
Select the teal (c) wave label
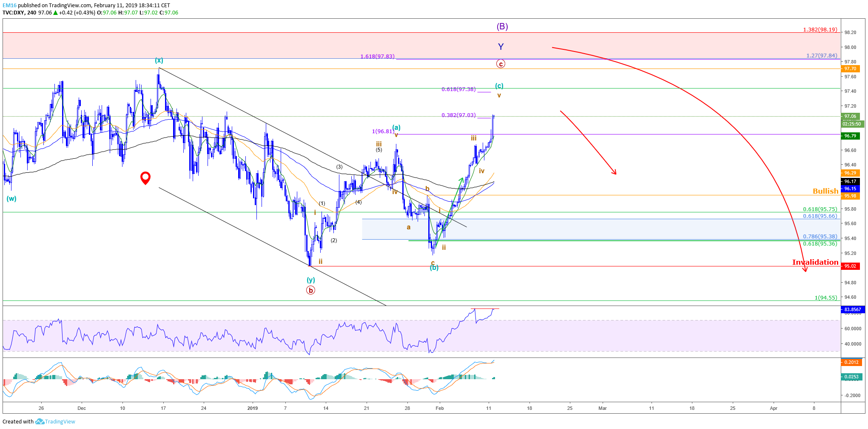click(x=499, y=86)
